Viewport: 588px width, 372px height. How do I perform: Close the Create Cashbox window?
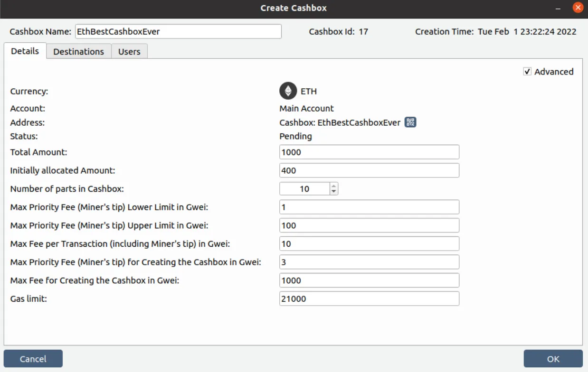coord(578,8)
